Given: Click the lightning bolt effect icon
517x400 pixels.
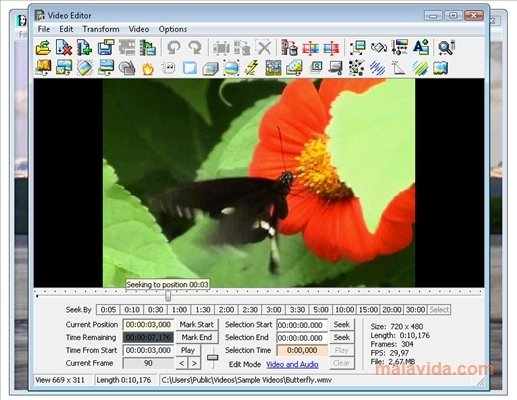Looking at the screenshot, I should [x=252, y=68].
